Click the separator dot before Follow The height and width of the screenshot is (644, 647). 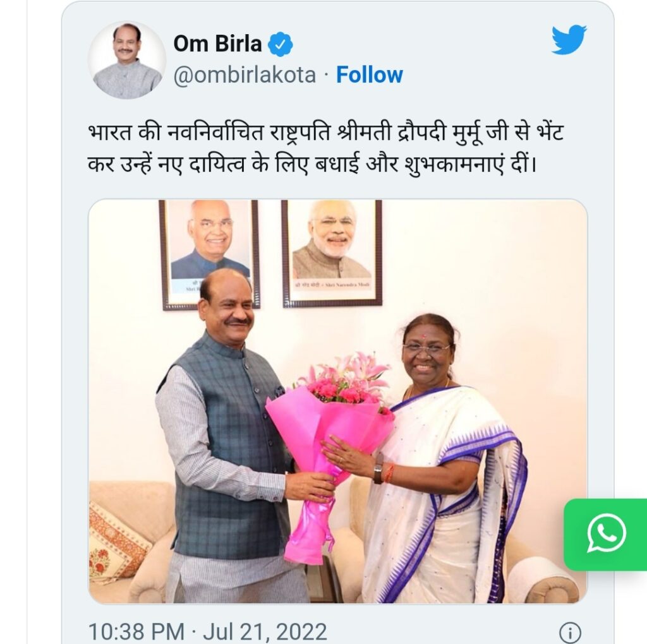[326, 76]
